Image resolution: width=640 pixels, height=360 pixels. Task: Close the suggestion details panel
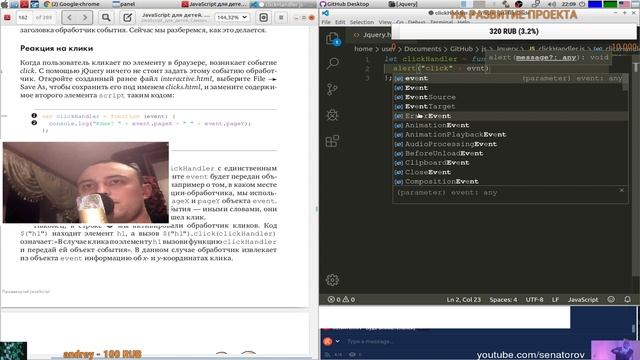click(x=621, y=190)
